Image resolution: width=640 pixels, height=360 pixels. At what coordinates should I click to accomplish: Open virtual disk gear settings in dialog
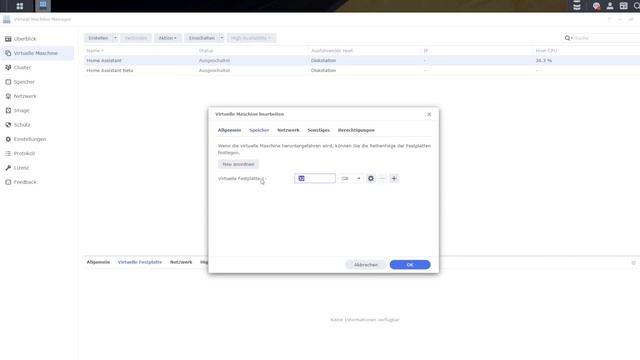(x=371, y=178)
